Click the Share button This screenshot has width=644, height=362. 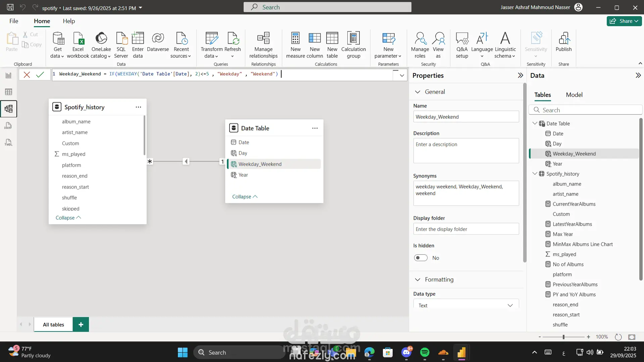pyautogui.click(x=624, y=21)
